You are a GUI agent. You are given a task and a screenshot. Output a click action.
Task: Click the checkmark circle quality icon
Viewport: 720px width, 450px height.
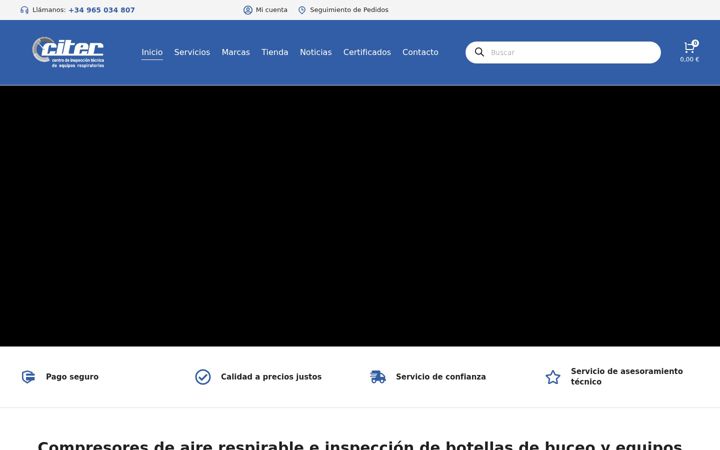click(x=202, y=377)
